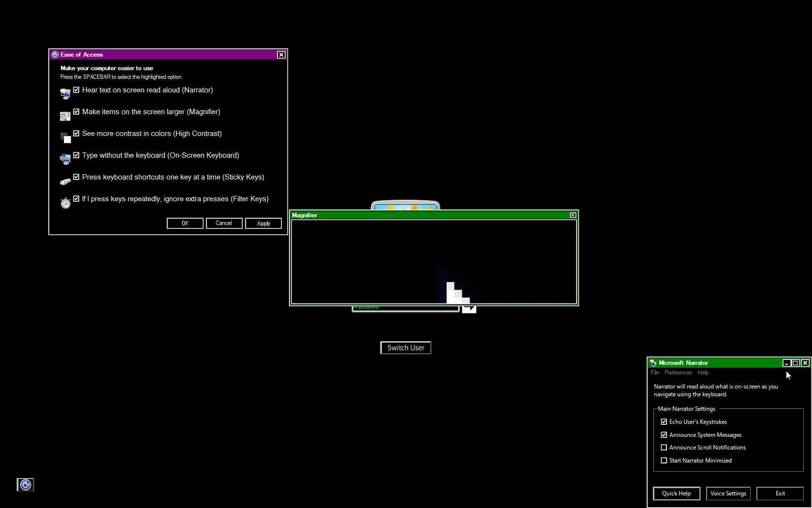Toggle the Filter Keys checkbox

(76, 199)
